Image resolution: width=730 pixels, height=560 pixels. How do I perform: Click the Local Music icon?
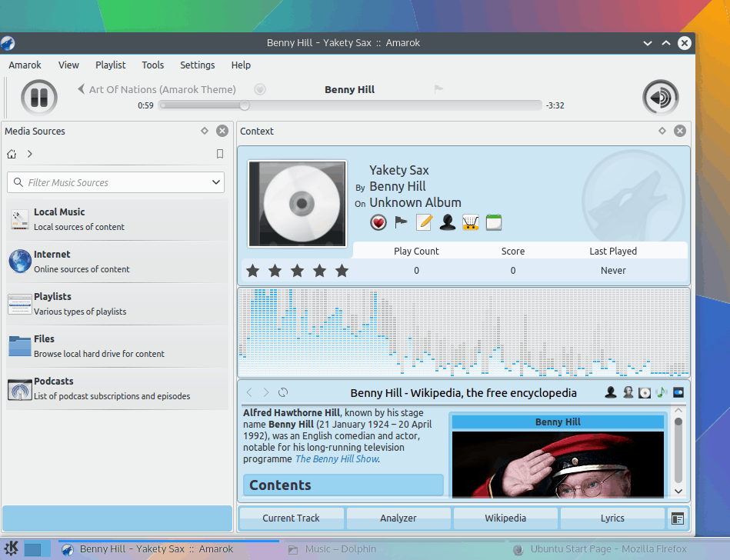(19, 219)
